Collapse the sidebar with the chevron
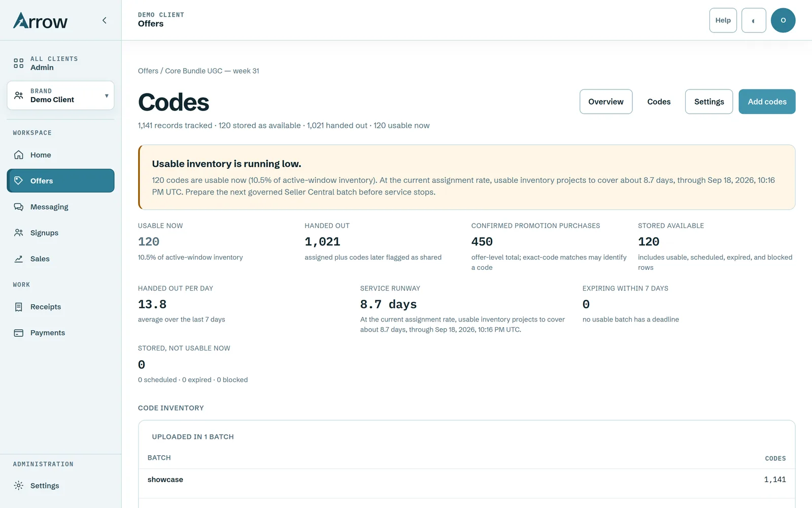812x508 pixels. (105, 20)
